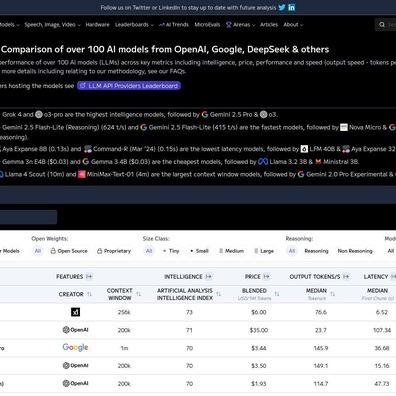Select All under Reasoning filter

[x=292, y=251]
